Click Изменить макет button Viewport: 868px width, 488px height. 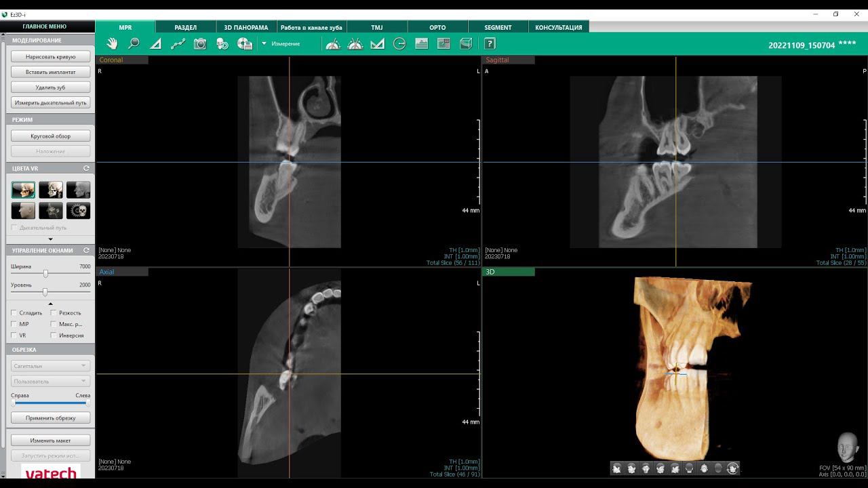coord(51,441)
